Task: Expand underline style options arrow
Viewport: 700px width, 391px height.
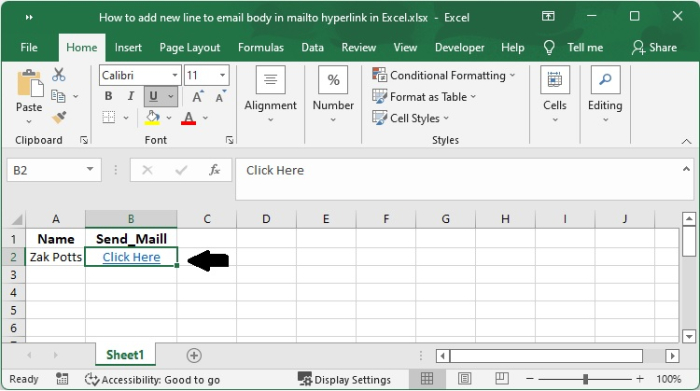Action: pyautogui.click(x=171, y=96)
